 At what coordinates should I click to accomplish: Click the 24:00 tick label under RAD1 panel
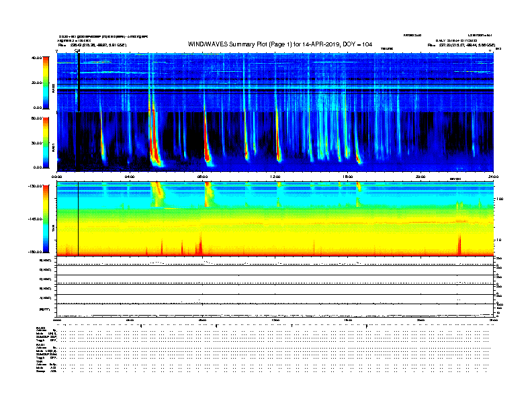(x=493, y=177)
